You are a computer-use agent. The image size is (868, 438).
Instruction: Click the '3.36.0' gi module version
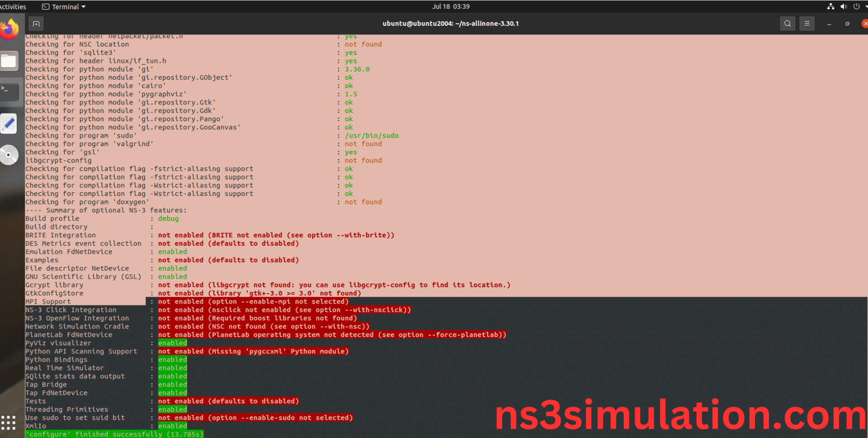click(x=357, y=69)
